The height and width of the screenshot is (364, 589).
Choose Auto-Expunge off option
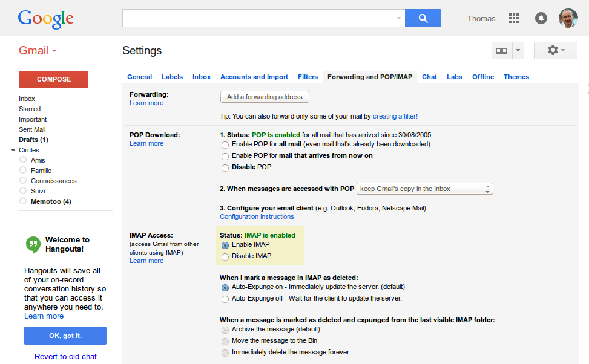click(225, 299)
